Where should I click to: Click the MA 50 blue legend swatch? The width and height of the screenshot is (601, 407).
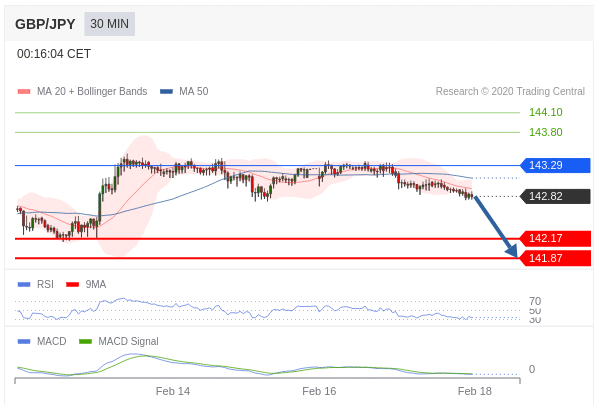pos(166,92)
